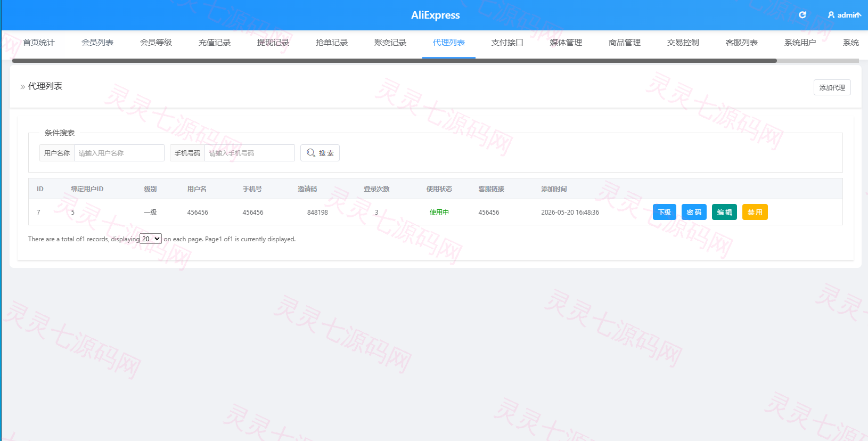Click the blue 下级 button
Viewport: 868px width, 441px height.
pos(665,212)
